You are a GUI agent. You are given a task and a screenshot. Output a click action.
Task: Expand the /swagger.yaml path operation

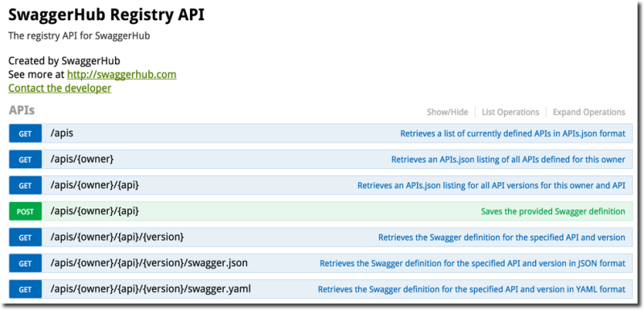coord(151,289)
